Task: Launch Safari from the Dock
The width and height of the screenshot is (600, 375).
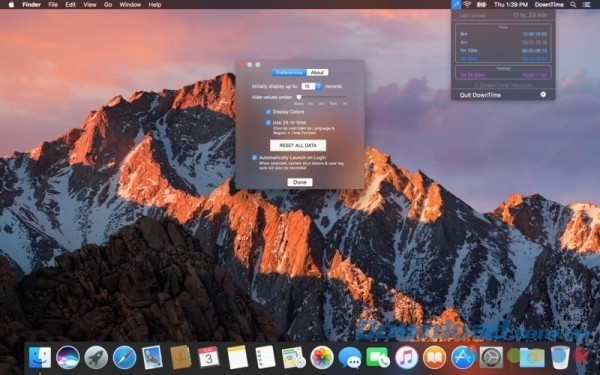Action: (x=124, y=357)
